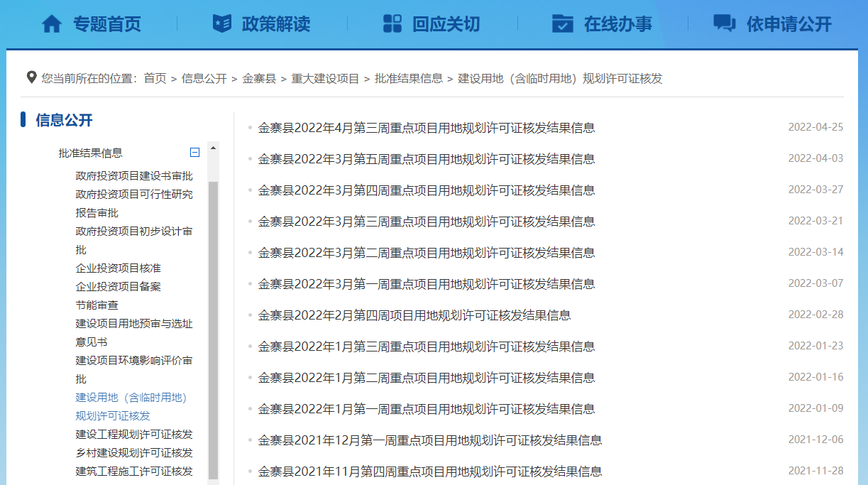Click the date 2022-03-21

pos(815,221)
